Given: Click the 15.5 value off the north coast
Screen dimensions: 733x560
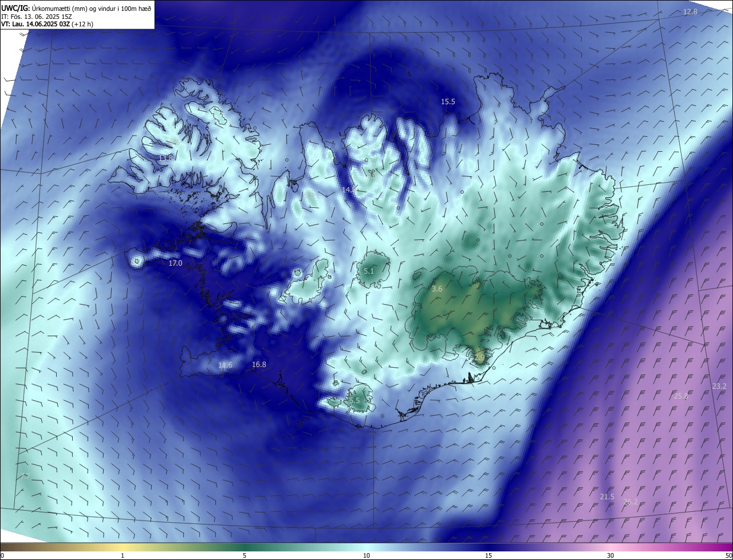Looking at the screenshot, I should (448, 102).
